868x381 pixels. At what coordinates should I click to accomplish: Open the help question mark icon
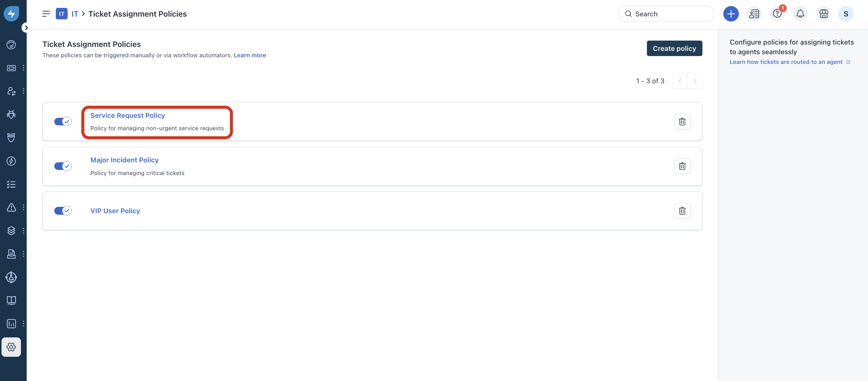tap(777, 14)
